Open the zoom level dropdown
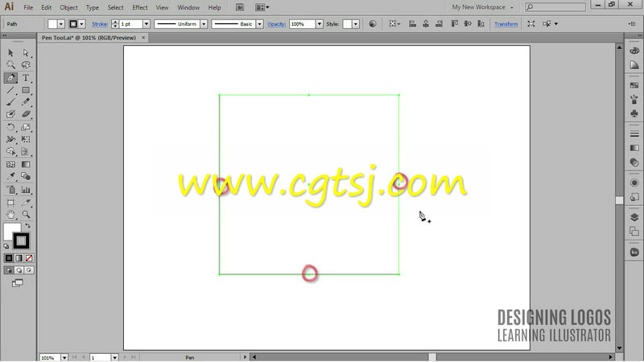The height and width of the screenshot is (362, 644). tap(64, 358)
